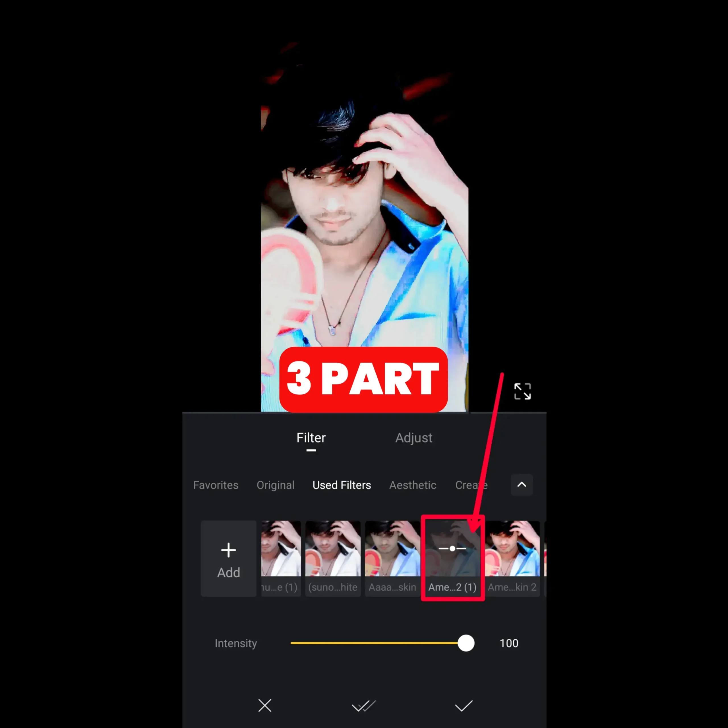Apply filter to all clips with double-check icon
The image size is (728, 728).
[364, 705]
